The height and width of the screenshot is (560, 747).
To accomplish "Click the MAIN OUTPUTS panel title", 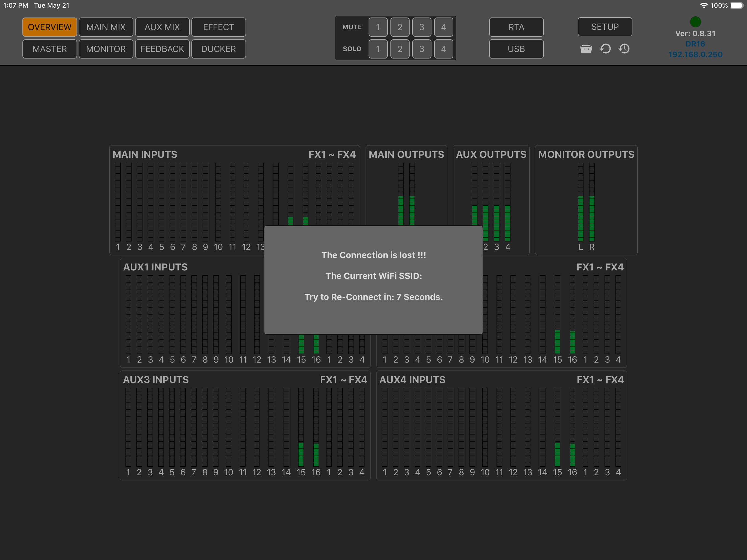I will (x=406, y=154).
